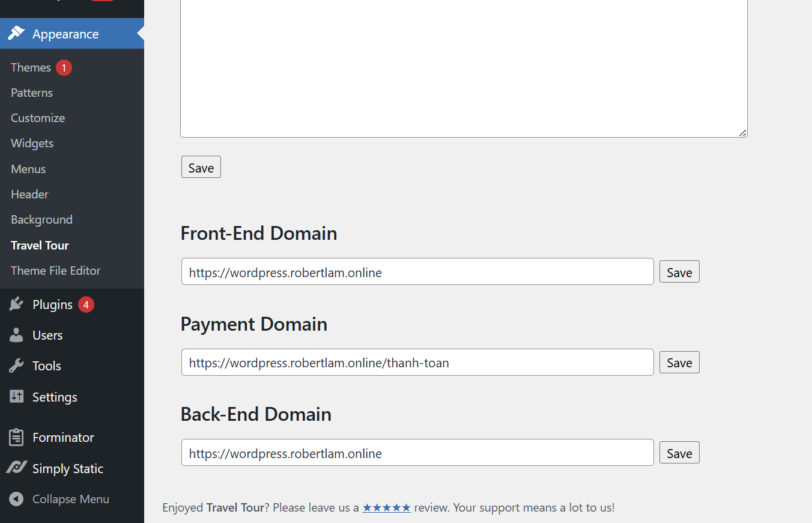Select the Travel Tour submenu item
This screenshot has width=812, height=523.
(x=40, y=245)
